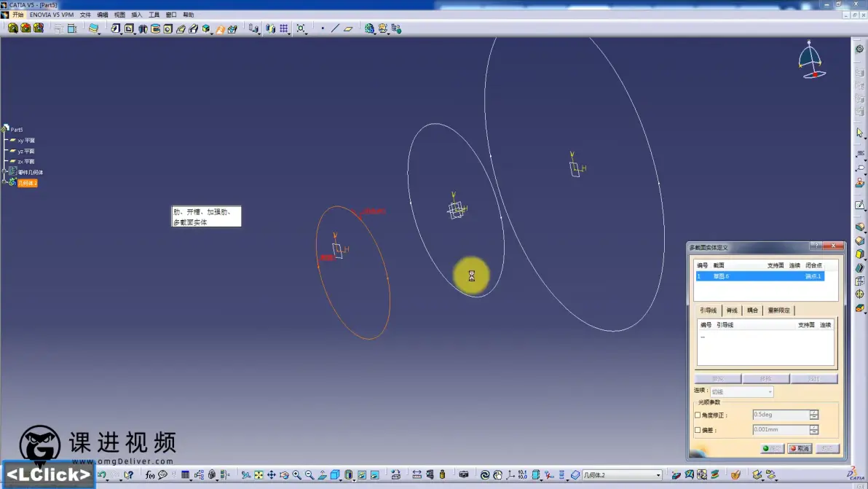Switch to the 引导线 tab

click(x=708, y=310)
